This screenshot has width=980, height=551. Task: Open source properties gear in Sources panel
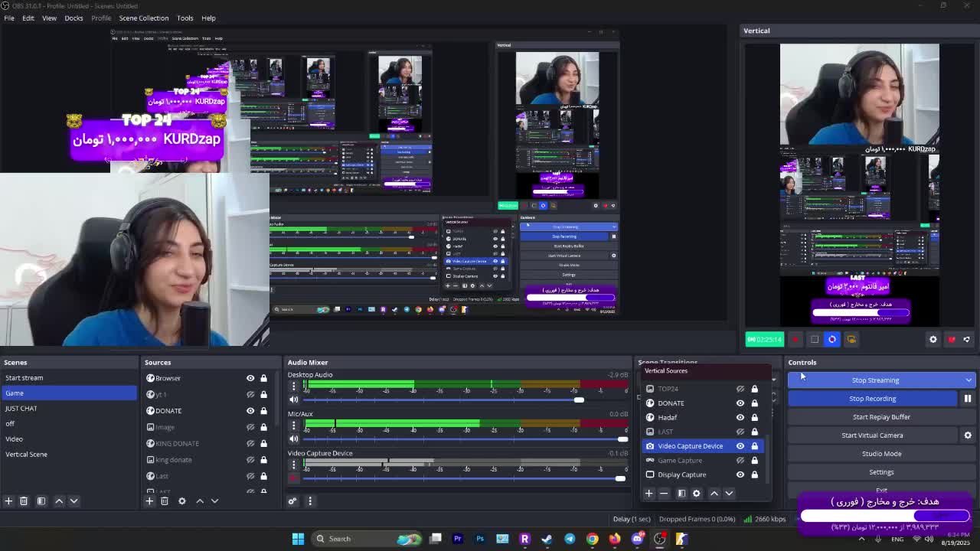pos(182,501)
